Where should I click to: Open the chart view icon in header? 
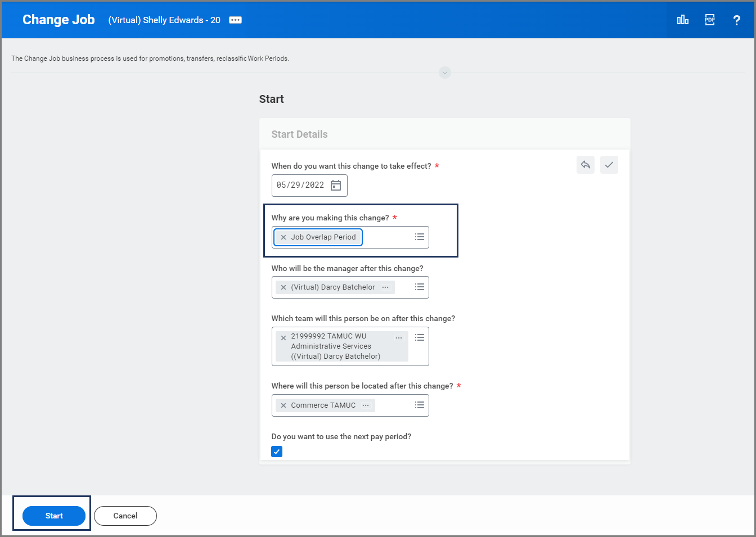coord(682,20)
